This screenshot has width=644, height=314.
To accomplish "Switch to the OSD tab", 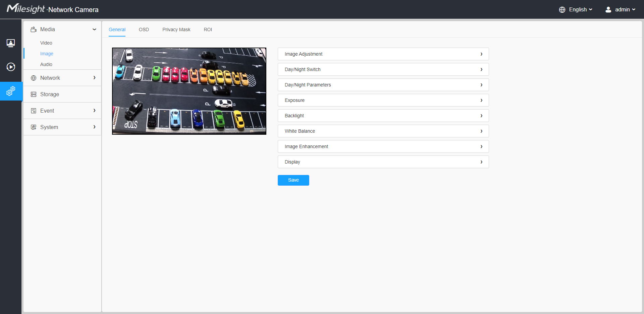I will (x=144, y=29).
